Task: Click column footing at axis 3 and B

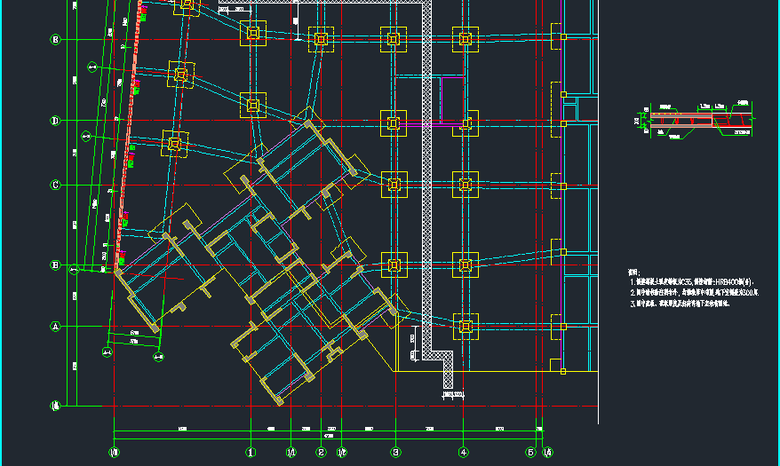Action: coord(394,266)
